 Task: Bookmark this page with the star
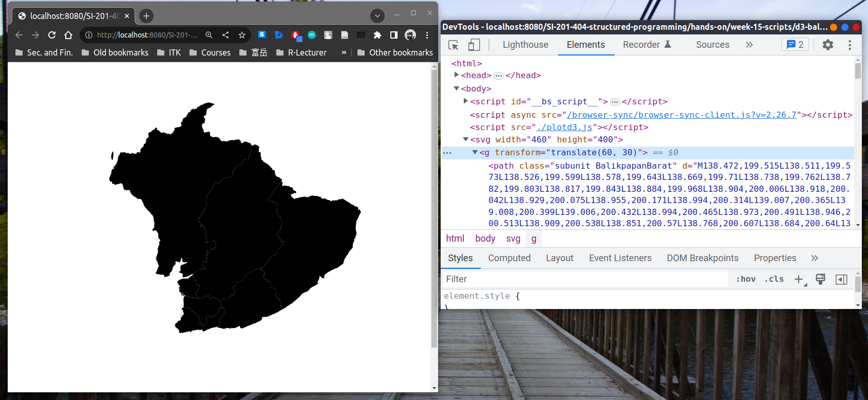(x=242, y=35)
